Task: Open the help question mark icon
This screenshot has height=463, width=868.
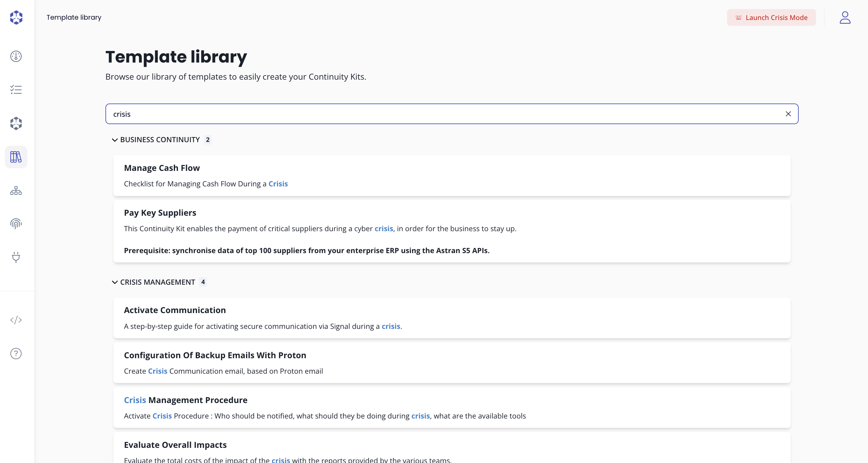Action: pos(16,353)
